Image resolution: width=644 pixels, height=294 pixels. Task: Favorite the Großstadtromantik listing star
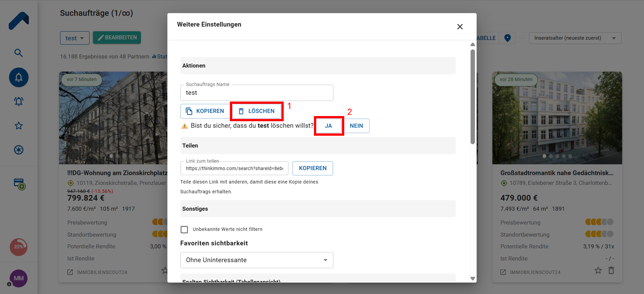click(x=598, y=270)
